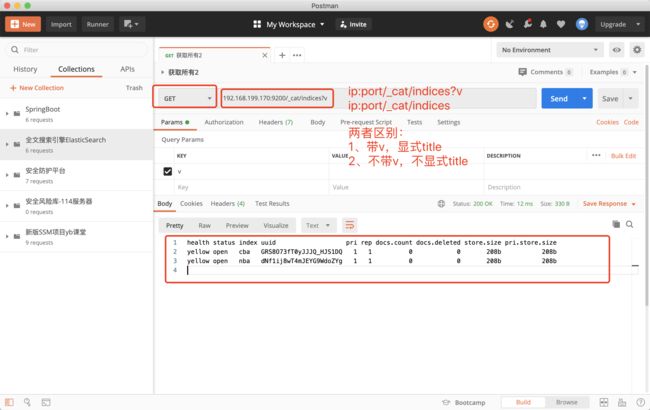
Task: Open keyboard shortcuts icon in status bar
Action: pos(622,402)
